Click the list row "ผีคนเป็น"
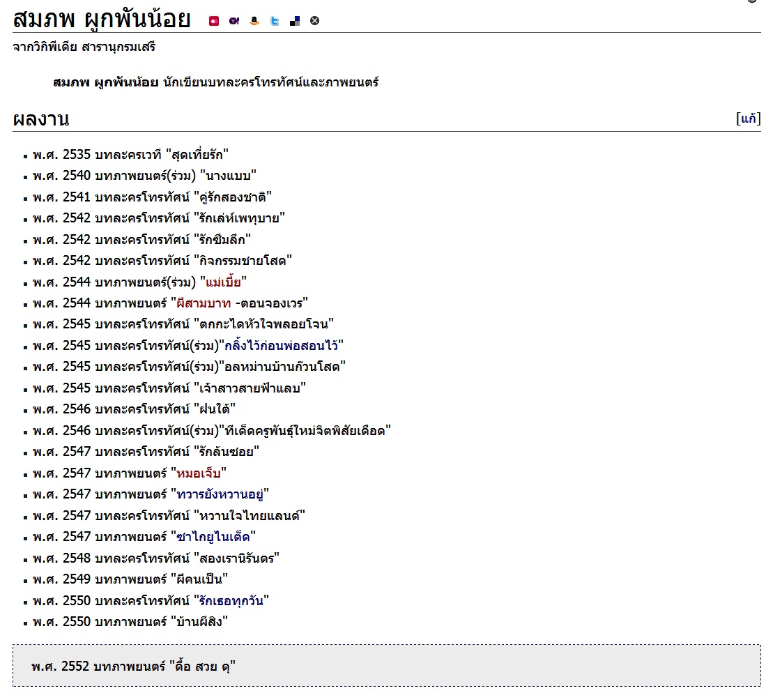 click(130, 579)
